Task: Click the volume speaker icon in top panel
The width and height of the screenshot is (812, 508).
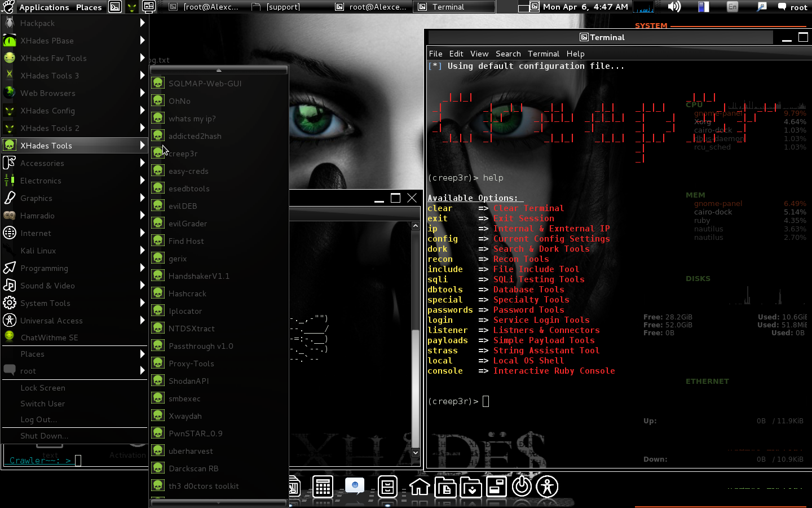Action: tap(674, 7)
